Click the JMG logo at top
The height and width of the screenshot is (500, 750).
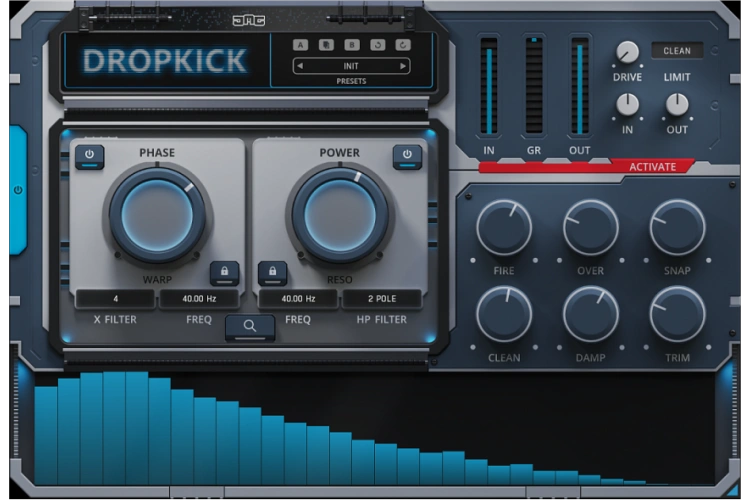click(x=248, y=21)
